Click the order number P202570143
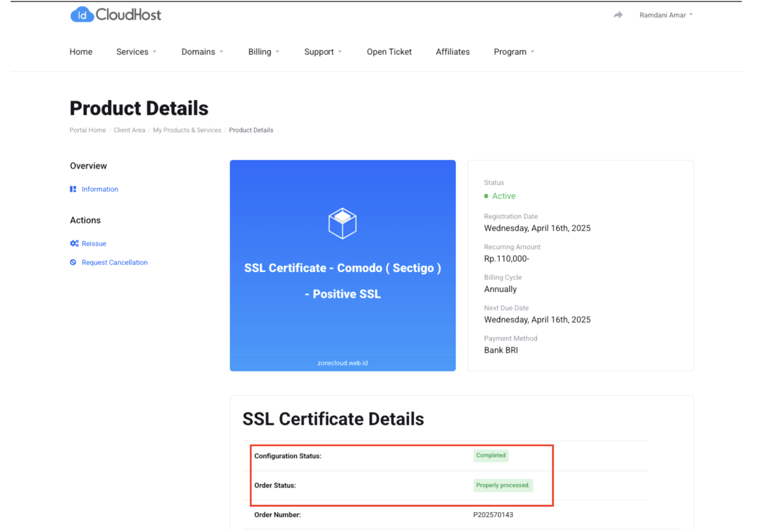Image resolution: width=763 pixels, height=532 pixels. click(493, 515)
